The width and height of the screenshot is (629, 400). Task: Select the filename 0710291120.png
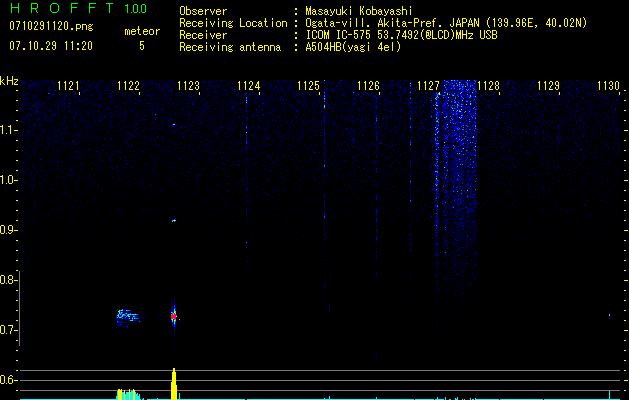51,26
